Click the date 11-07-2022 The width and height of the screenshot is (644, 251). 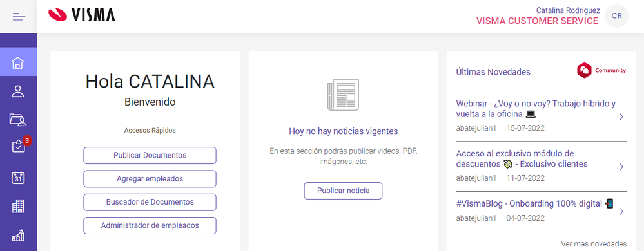pos(525,178)
